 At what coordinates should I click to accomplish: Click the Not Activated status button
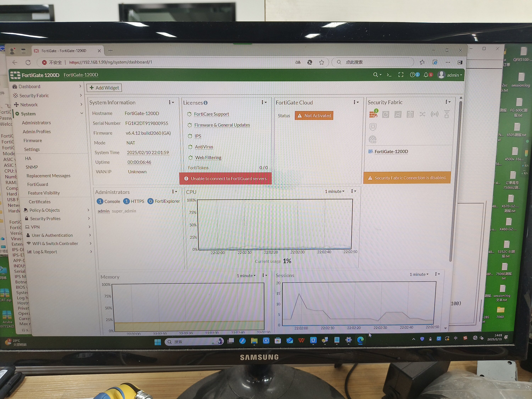tap(314, 116)
